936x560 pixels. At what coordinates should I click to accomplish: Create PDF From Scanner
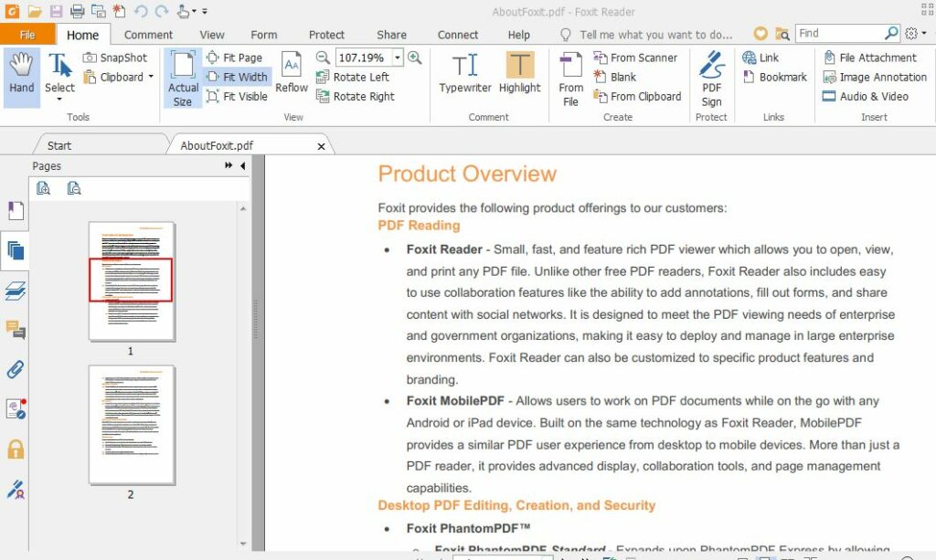636,58
